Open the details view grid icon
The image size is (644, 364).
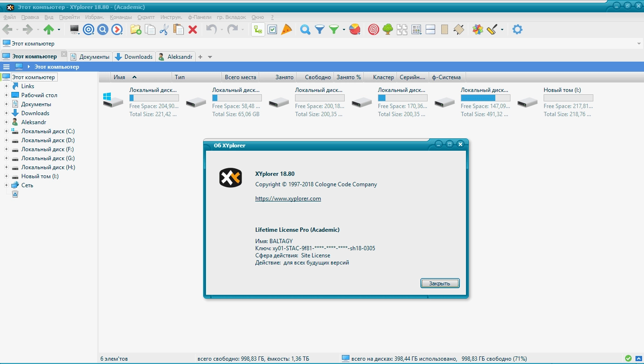coord(416,29)
